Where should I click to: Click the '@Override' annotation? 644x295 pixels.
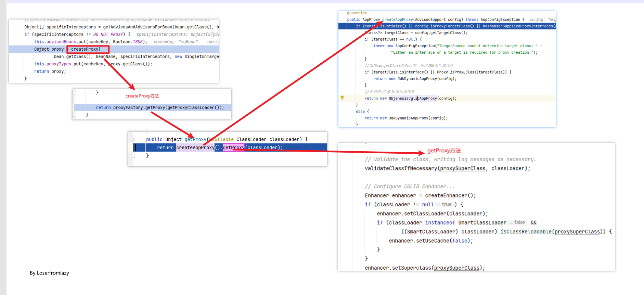tap(357, 13)
